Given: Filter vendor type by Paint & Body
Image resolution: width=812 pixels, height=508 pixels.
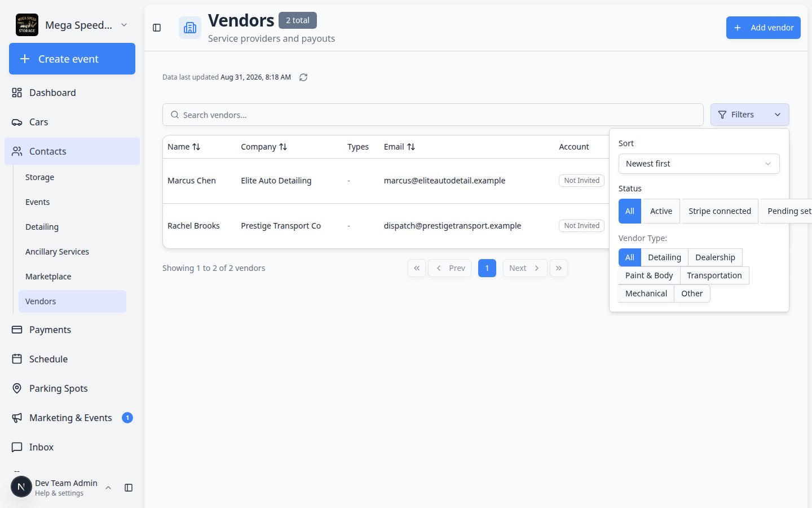Looking at the screenshot, I should click(x=649, y=275).
